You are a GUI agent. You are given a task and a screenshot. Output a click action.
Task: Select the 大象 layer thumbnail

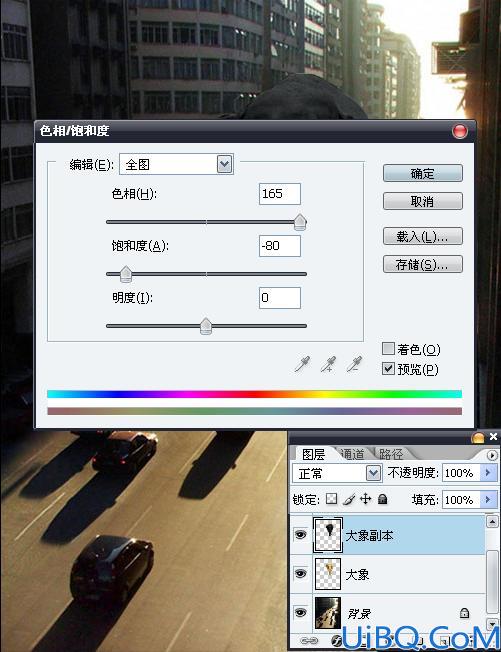(x=328, y=574)
